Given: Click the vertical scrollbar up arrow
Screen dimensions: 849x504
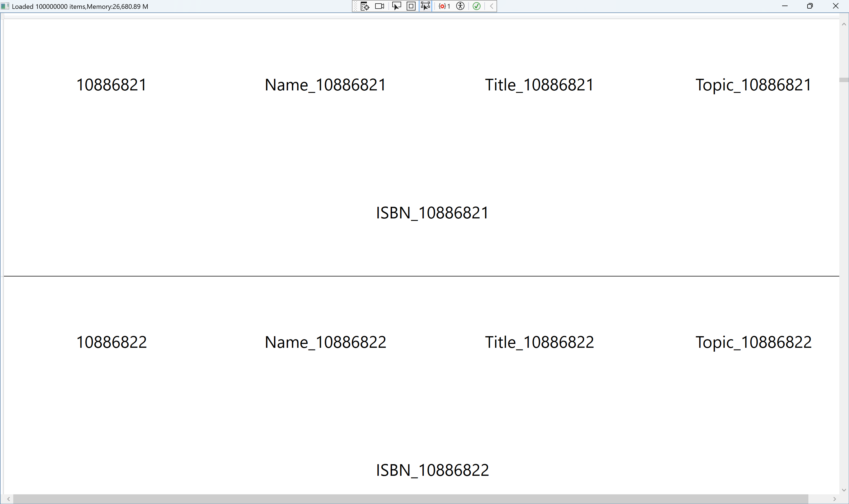Looking at the screenshot, I should (x=844, y=24).
